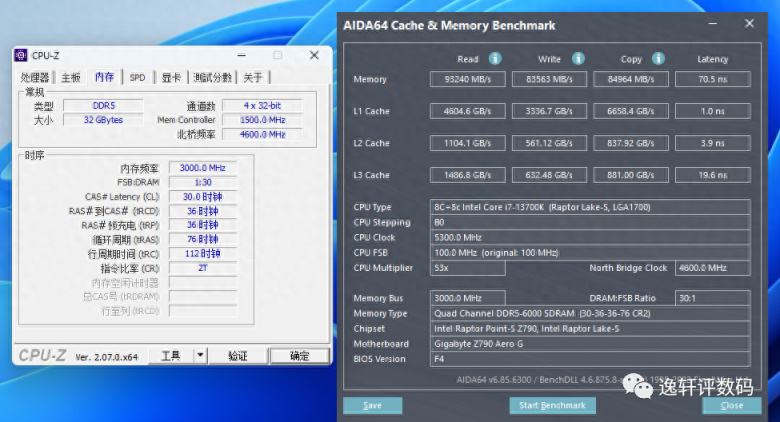Click the L3 Cache latency value 19.6 ns
This screenshot has width=780, height=422.
[713, 175]
